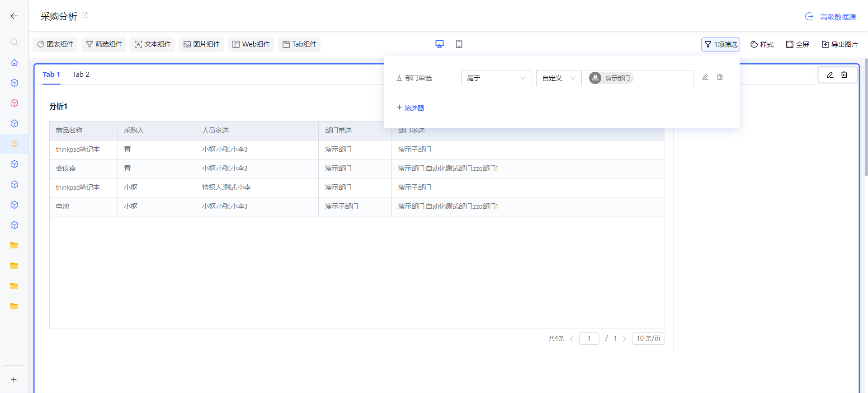This screenshot has width=868, height=393.
Task: Add a 筛选组件
Action: point(104,44)
